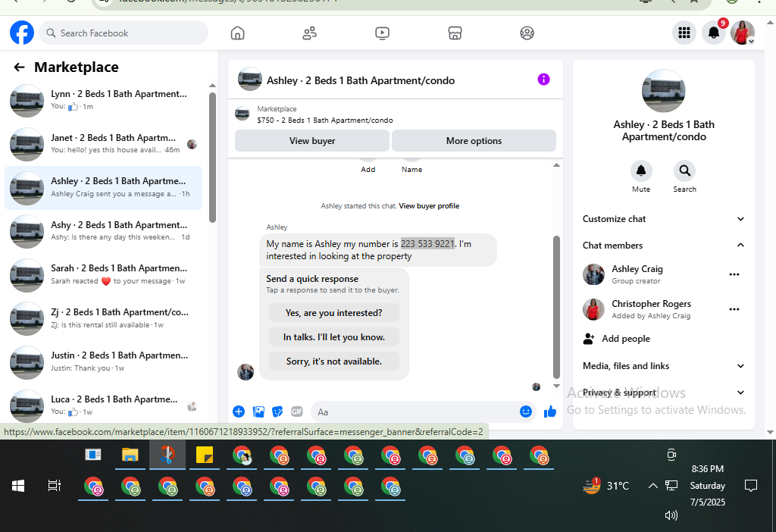Open the Facebook menu grid icon

tap(684, 33)
